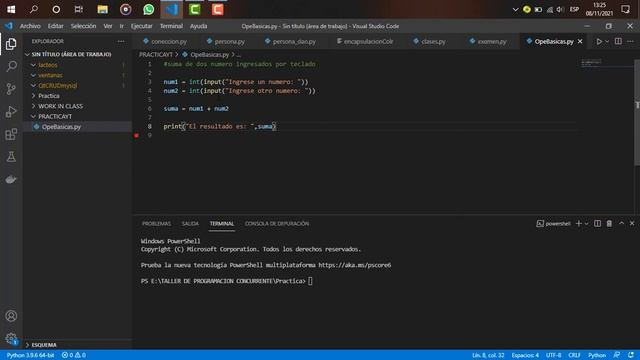Open the Ayuda menu

click(x=198, y=26)
